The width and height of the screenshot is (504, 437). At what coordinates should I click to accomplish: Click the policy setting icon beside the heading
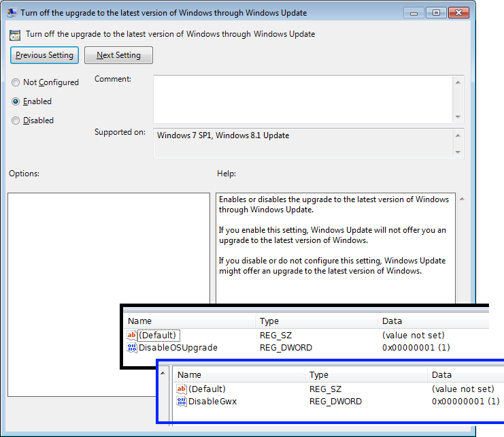click(x=15, y=35)
